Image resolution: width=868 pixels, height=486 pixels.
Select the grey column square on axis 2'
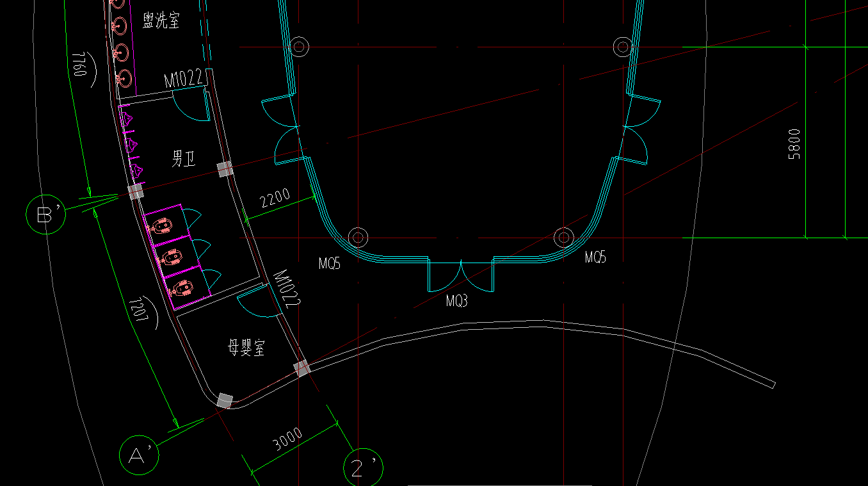[x=301, y=368]
